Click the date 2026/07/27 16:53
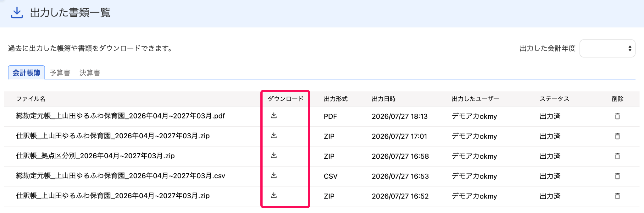This screenshot has height=213, width=644. click(400, 176)
